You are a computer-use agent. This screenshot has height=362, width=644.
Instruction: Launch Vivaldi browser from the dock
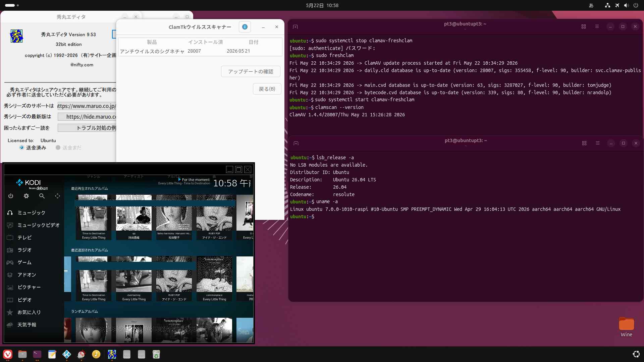(x=8, y=354)
